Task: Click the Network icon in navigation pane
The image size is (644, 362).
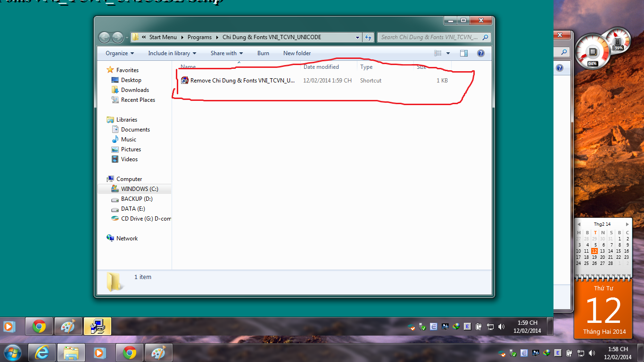Action: pos(110,238)
